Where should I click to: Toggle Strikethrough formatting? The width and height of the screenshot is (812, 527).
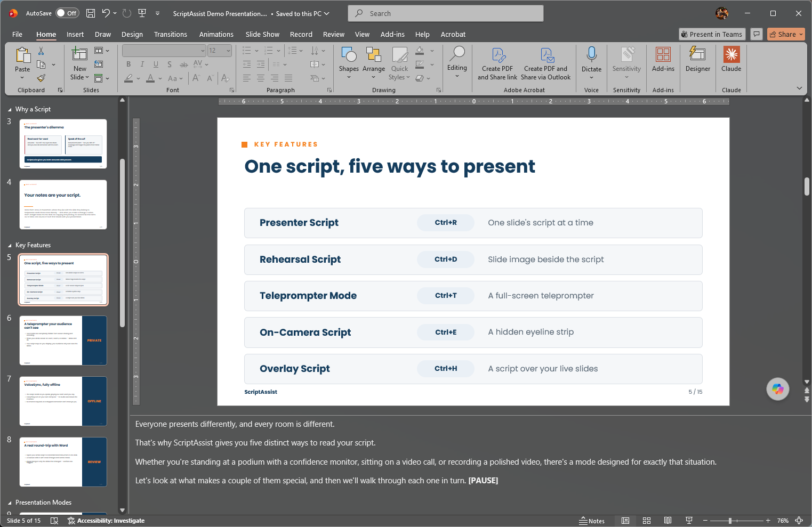(x=183, y=64)
